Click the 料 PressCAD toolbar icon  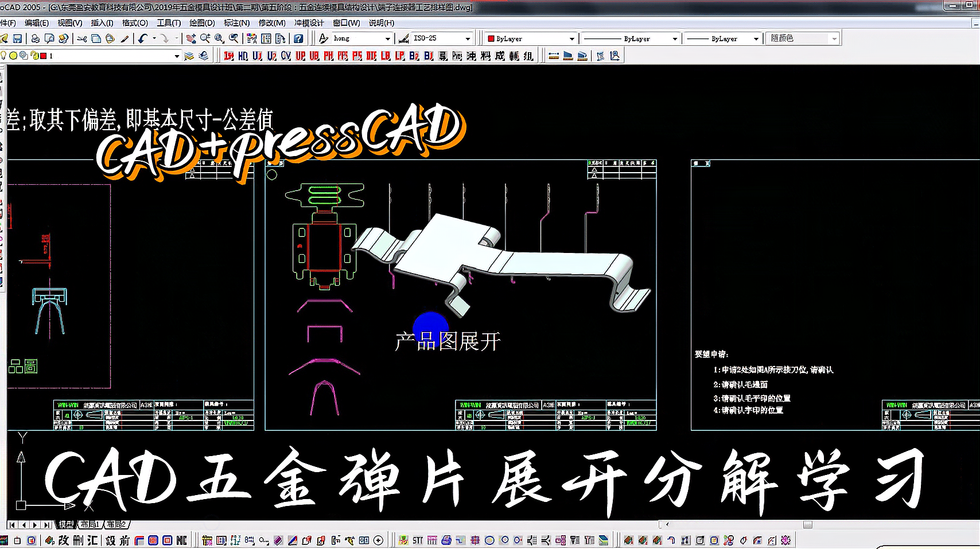pyautogui.click(x=485, y=56)
